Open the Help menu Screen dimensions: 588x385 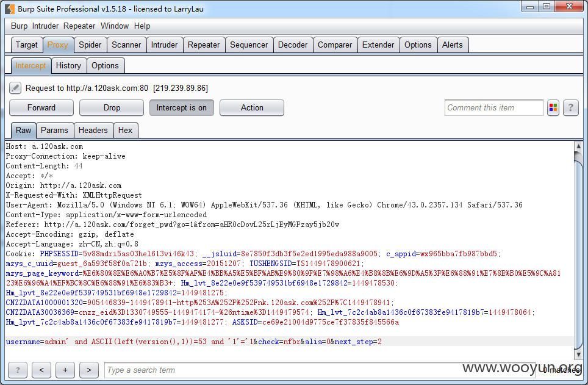(x=142, y=26)
